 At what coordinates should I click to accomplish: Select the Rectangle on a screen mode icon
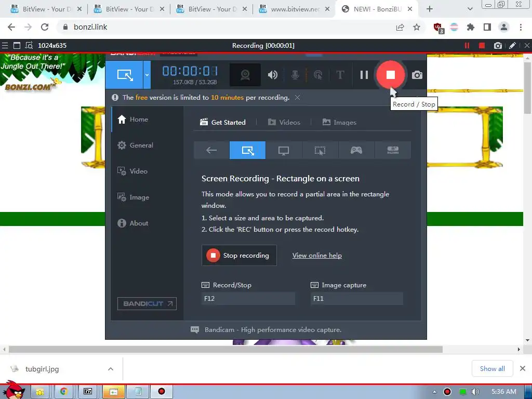[248, 150]
